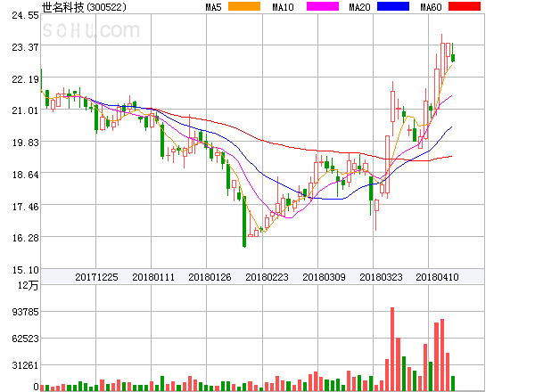This screenshot has width=535, height=392.
Task: Select the 20180323 date marker
Action: [381, 277]
